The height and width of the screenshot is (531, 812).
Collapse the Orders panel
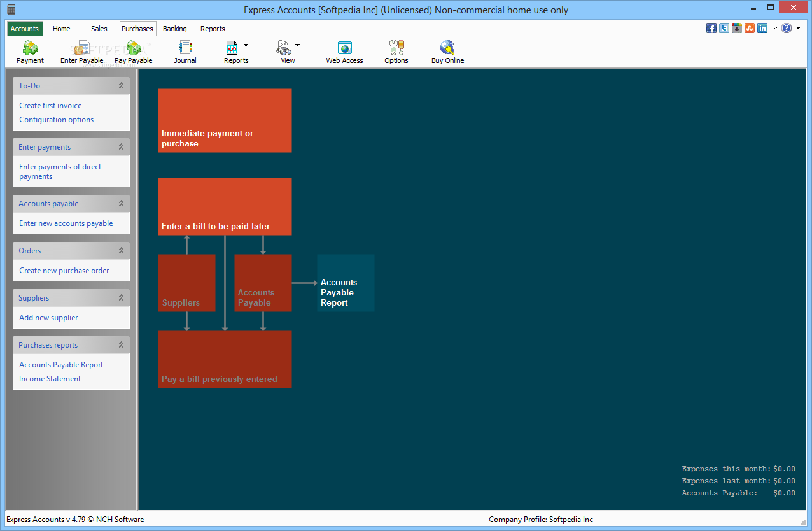121,251
